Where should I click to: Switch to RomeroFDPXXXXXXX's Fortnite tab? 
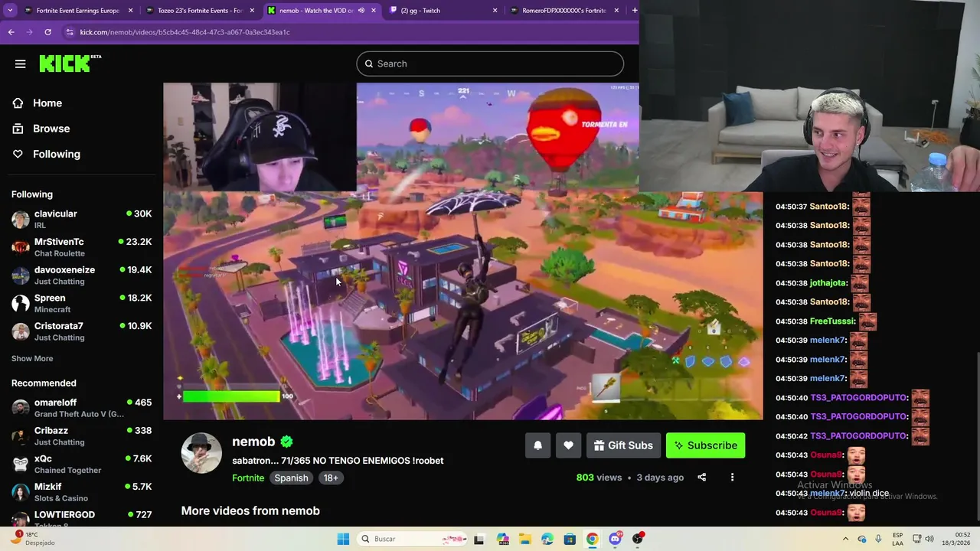563,11
